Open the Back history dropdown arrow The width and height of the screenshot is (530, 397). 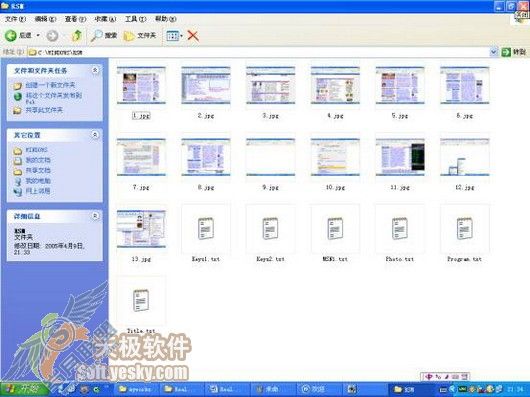[38, 35]
